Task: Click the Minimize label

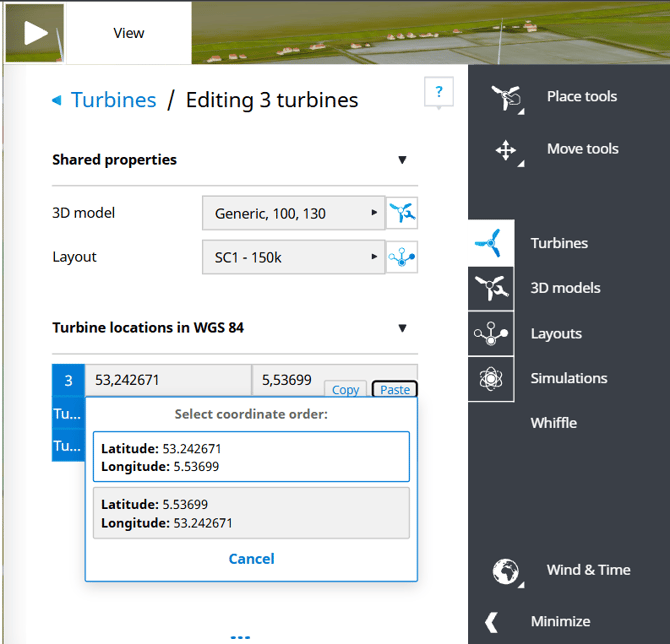Action: pos(561,621)
